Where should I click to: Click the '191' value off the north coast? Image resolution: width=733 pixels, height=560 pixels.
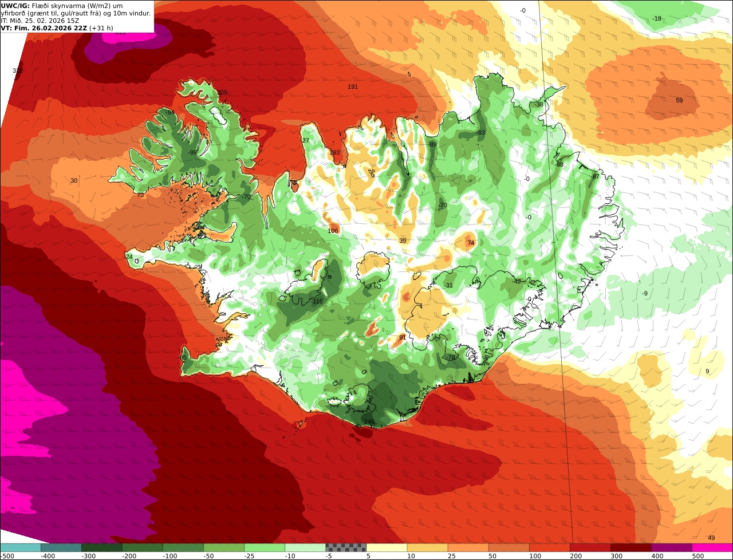click(x=353, y=86)
